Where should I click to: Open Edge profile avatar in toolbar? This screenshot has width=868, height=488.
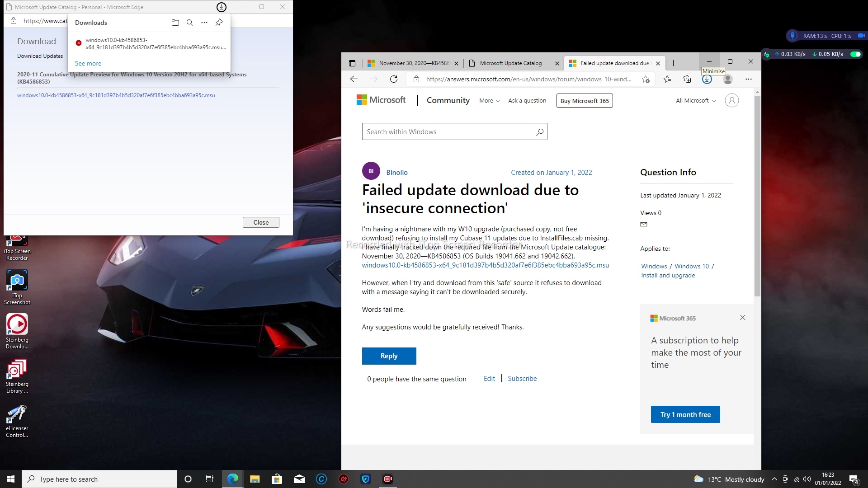click(728, 79)
